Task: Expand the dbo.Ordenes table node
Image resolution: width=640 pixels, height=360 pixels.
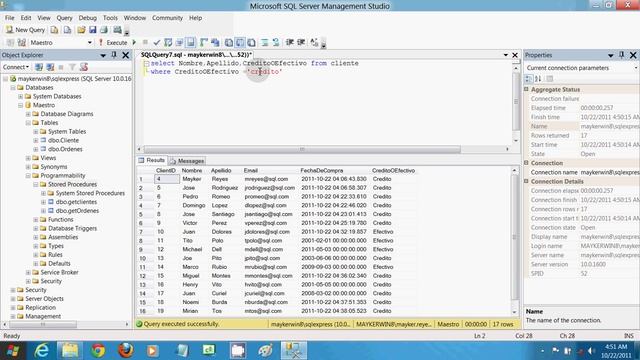Action: (36, 149)
